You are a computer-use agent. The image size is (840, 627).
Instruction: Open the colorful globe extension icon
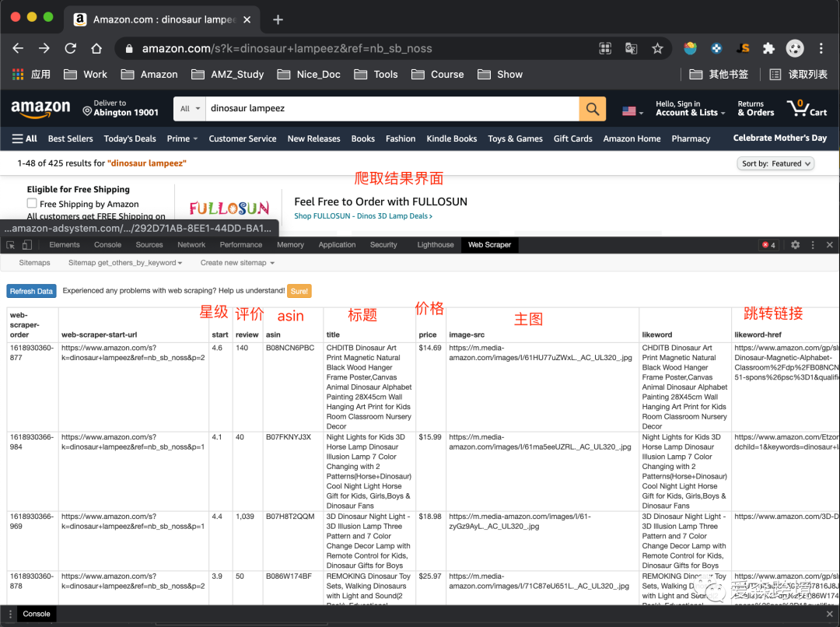point(690,49)
